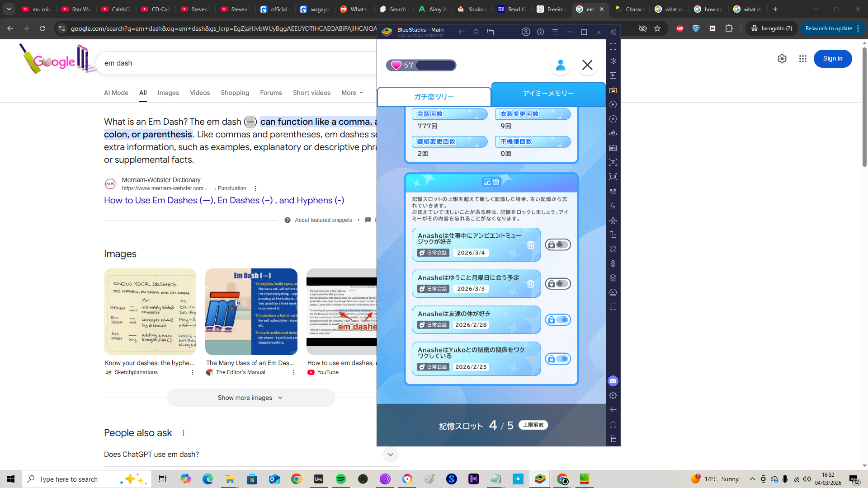The width and height of the screenshot is (868, 488).
Task: Open the More dropdown in search filters
Action: coord(352,93)
